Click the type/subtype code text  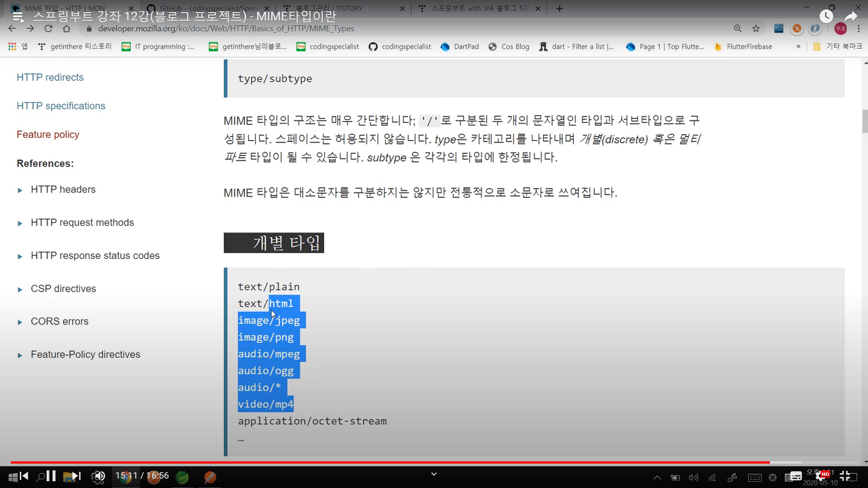click(275, 79)
